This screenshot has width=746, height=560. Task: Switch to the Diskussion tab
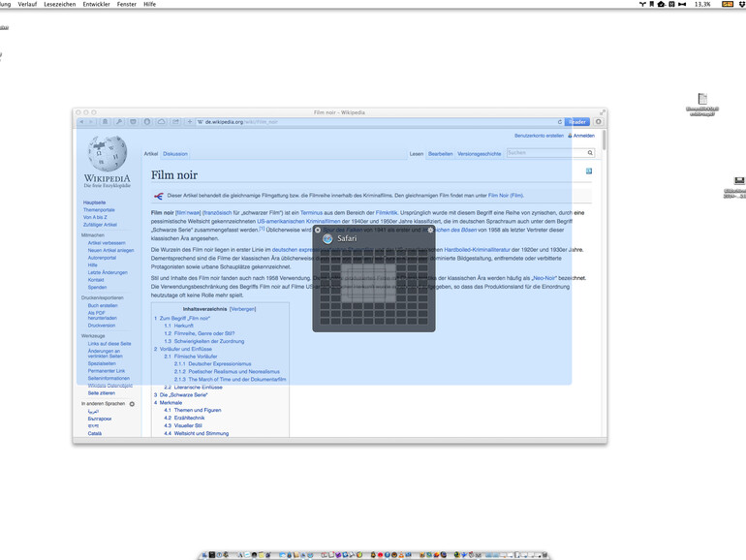click(175, 154)
